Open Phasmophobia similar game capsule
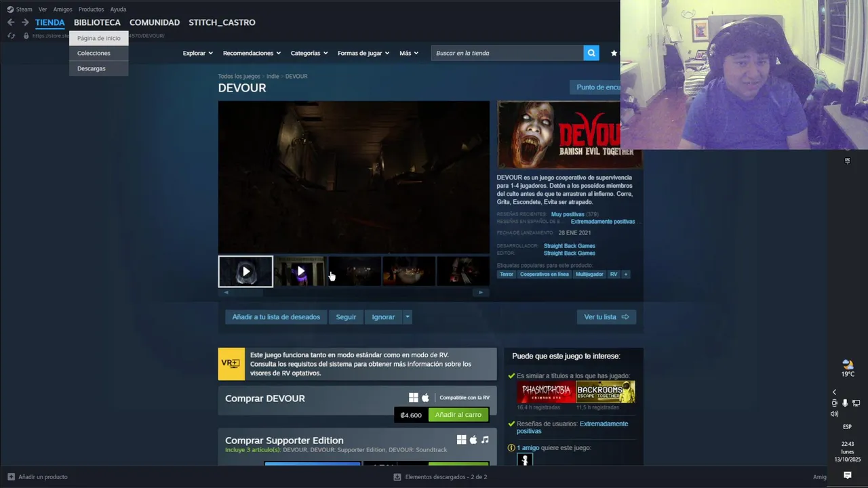This screenshot has width=868, height=488. [x=546, y=392]
